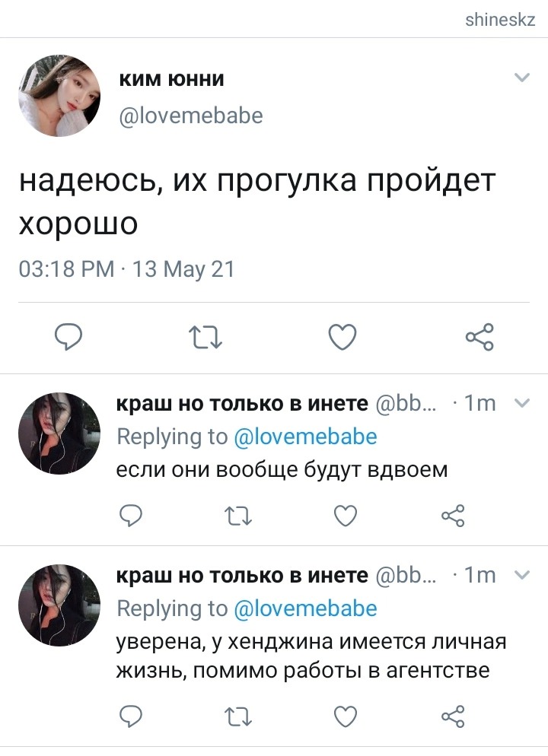Retweet the reply about хенджина личная жизнь
The image size is (548, 756).
click(239, 716)
